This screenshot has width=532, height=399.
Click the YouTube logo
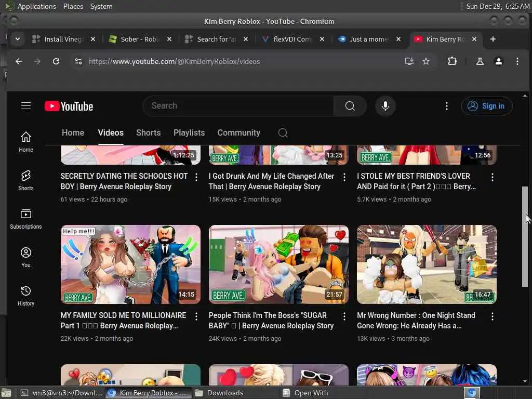tap(69, 106)
